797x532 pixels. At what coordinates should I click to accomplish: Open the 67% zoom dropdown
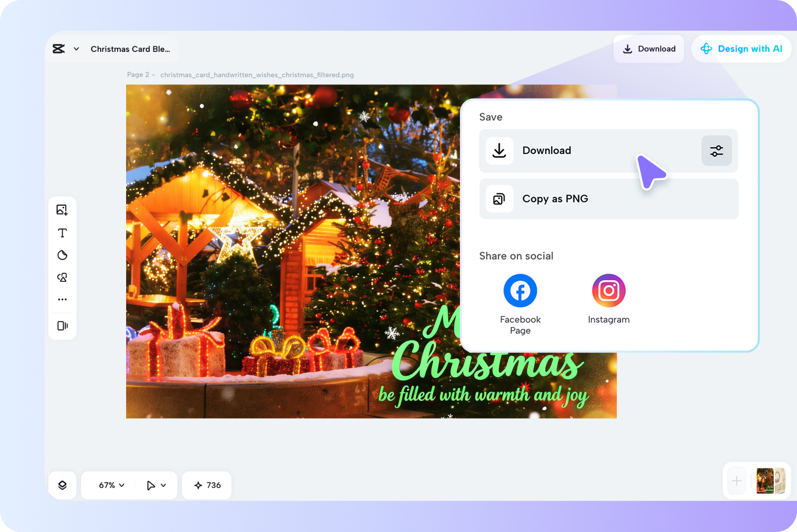[112, 485]
